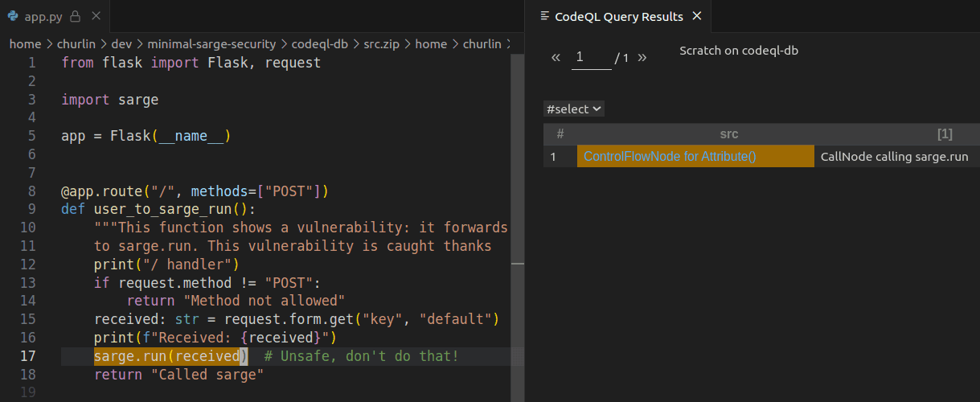980x402 pixels.
Task: Expand minimal-sarge-security breadcrumb segment
Action: 211,44
